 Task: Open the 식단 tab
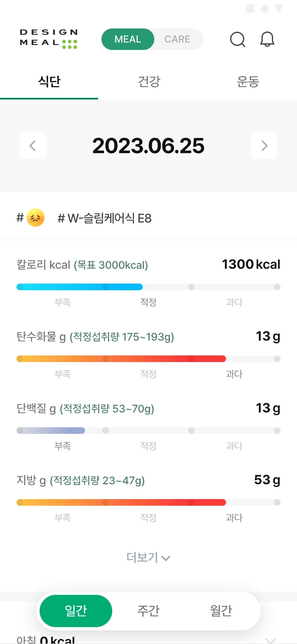49,82
